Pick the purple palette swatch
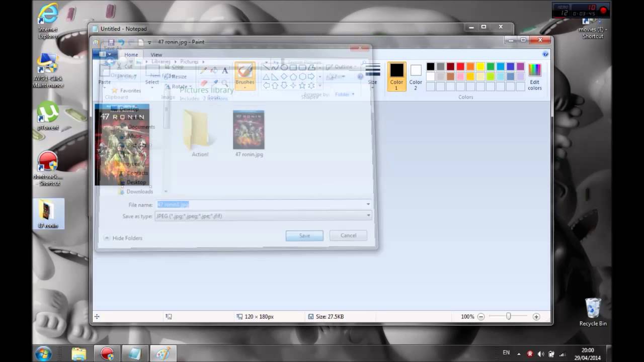 [521, 66]
